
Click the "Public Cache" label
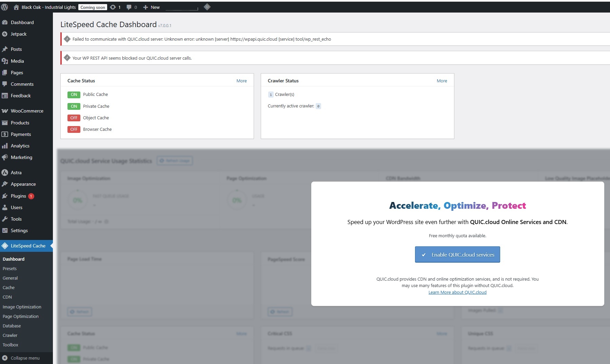tap(96, 94)
